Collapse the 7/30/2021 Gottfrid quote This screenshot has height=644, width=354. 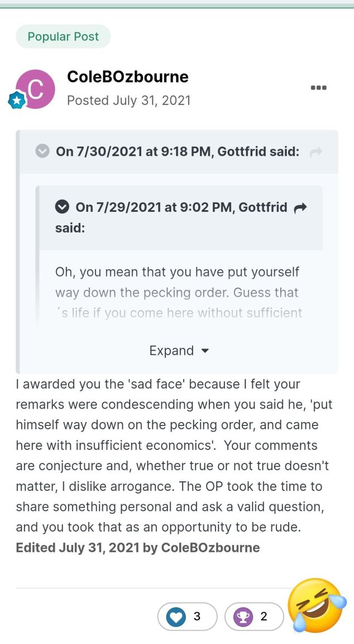click(42, 151)
